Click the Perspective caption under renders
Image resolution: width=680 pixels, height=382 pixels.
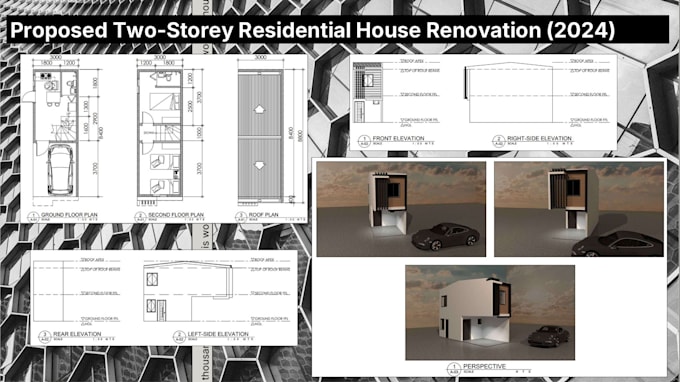(484, 366)
